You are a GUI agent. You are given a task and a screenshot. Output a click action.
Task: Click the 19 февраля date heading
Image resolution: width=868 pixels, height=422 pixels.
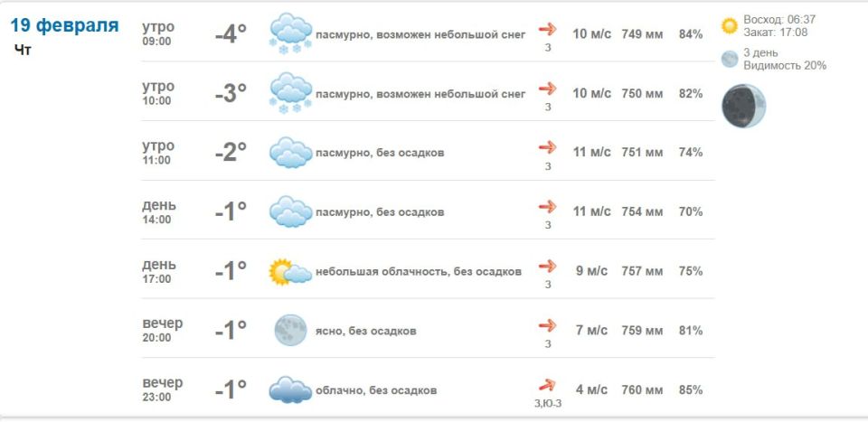click(x=64, y=25)
